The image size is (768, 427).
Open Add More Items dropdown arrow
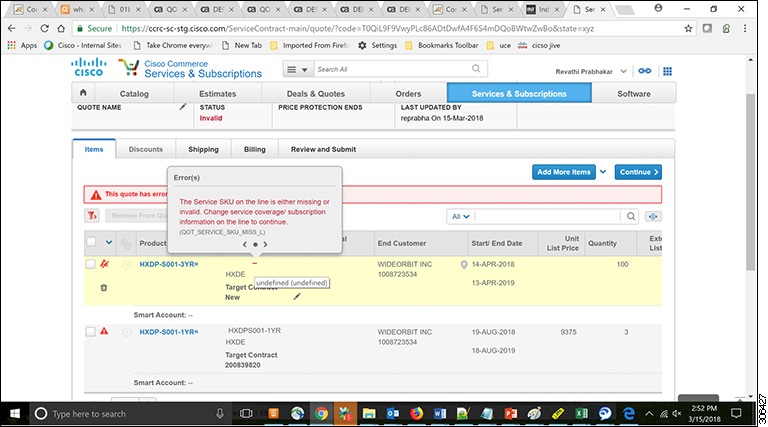pyautogui.click(x=603, y=172)
